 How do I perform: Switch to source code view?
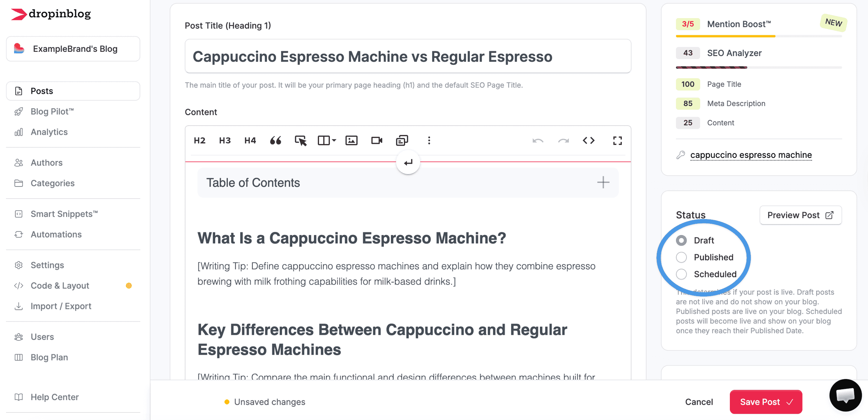(588, 140)
